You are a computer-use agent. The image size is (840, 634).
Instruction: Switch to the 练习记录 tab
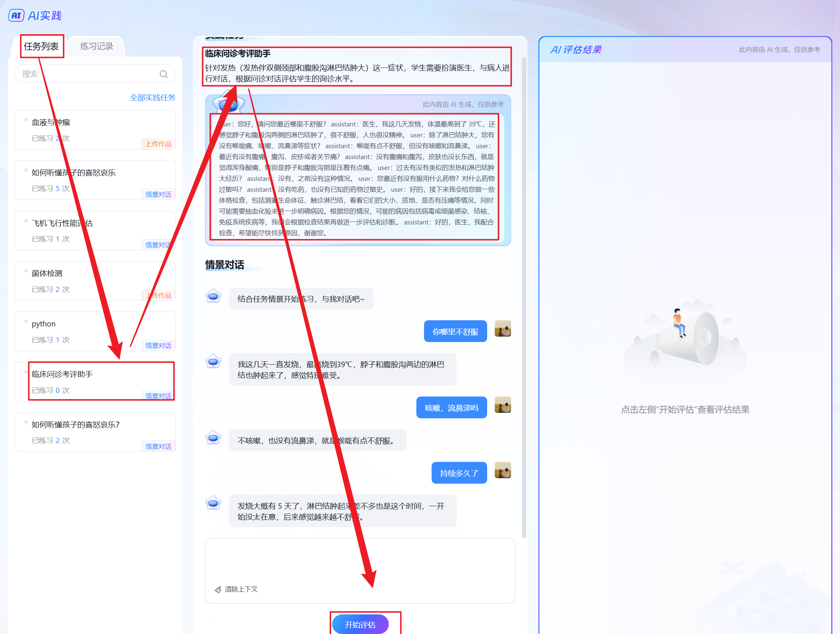97,46
